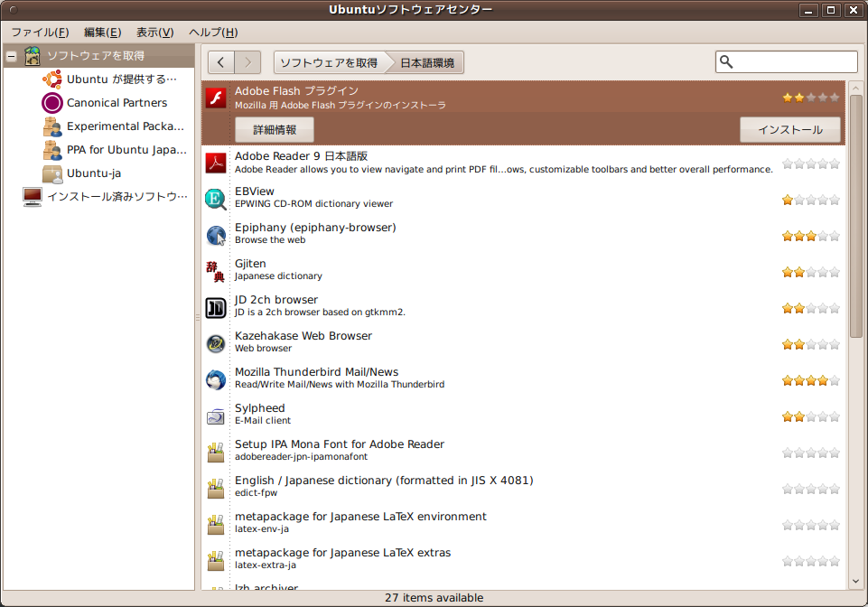
Task: Click the Experimental Packages box icon
Action: (52, 126)
